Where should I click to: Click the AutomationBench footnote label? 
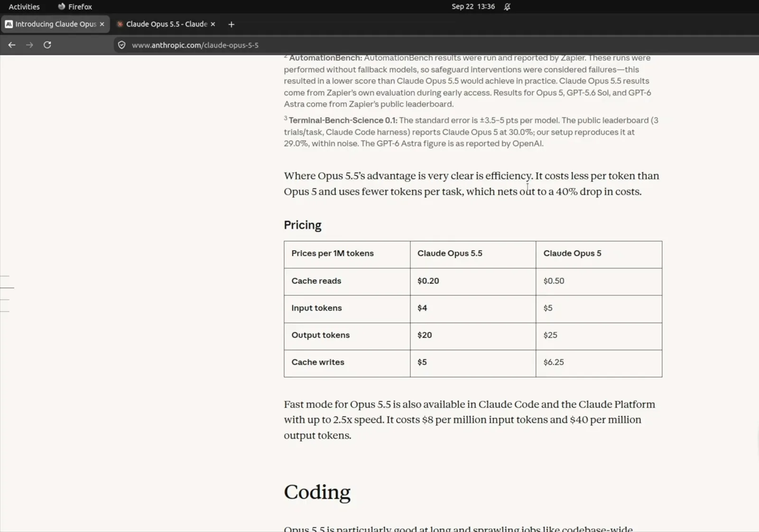(325, 58)
